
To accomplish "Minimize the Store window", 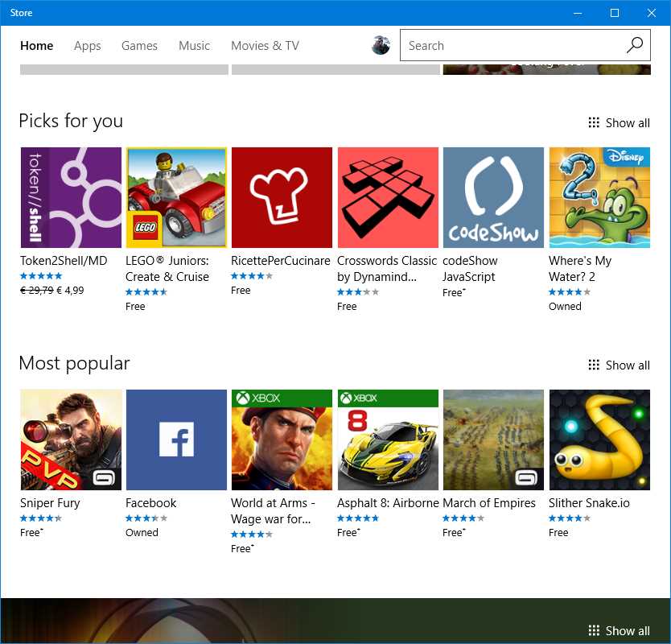I will tap(578, 13).
